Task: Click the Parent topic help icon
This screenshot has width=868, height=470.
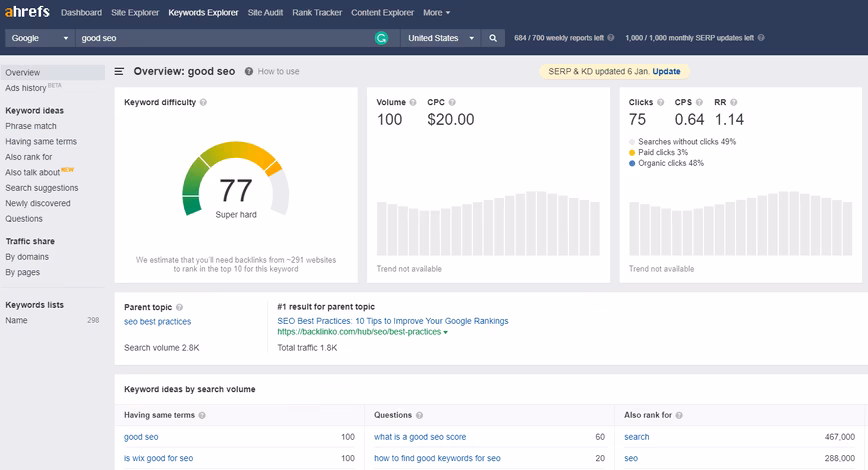Action: (x=179, y=307)
